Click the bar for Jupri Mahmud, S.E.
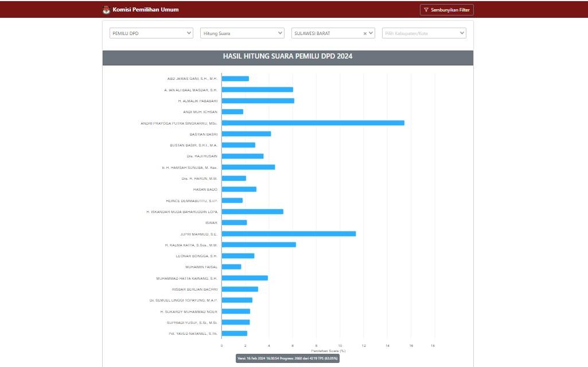Viewport: 588px width, 367px height. click(289, 234)
